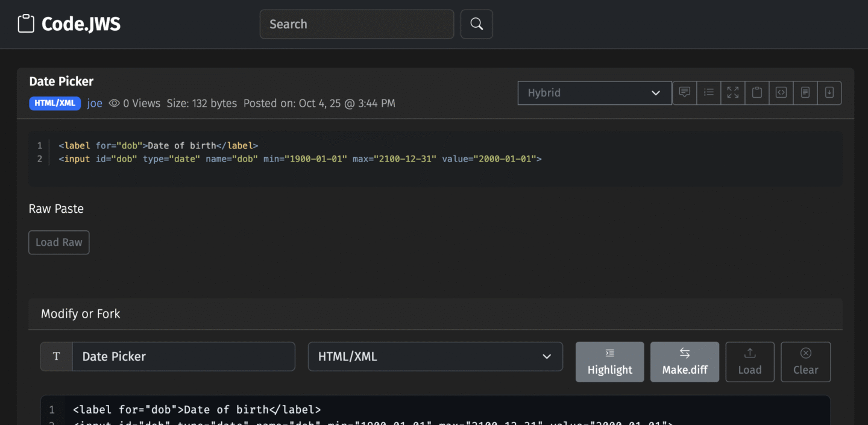The width and height of the screenshot is (868, 425).
Task: Open raw view with document icon
Action: point(805,93)
